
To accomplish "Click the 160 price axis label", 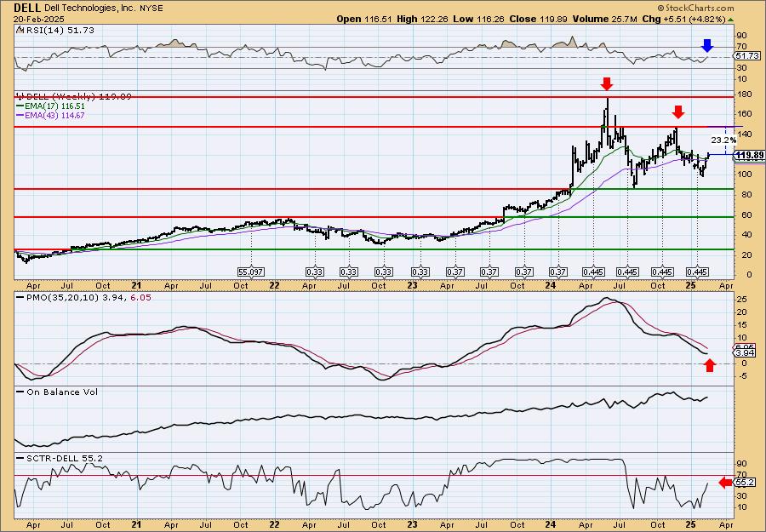I will coord(744,114).
